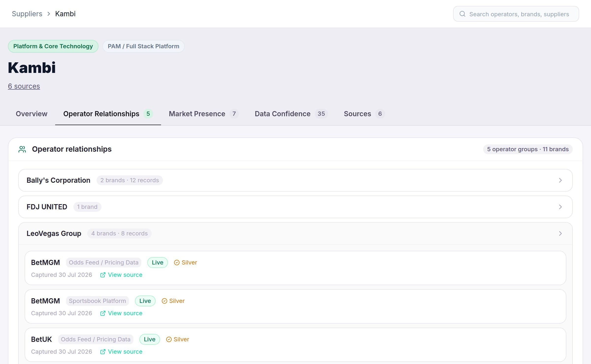Click the search magnifier icon
Screen dimensions: 591x364
pyautogui.click(x=462, y=14)
